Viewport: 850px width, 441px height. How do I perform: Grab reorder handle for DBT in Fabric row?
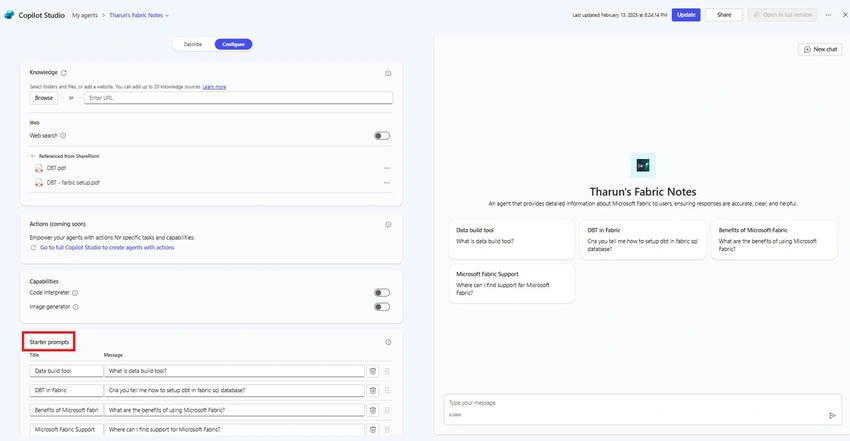coord(387,391)
